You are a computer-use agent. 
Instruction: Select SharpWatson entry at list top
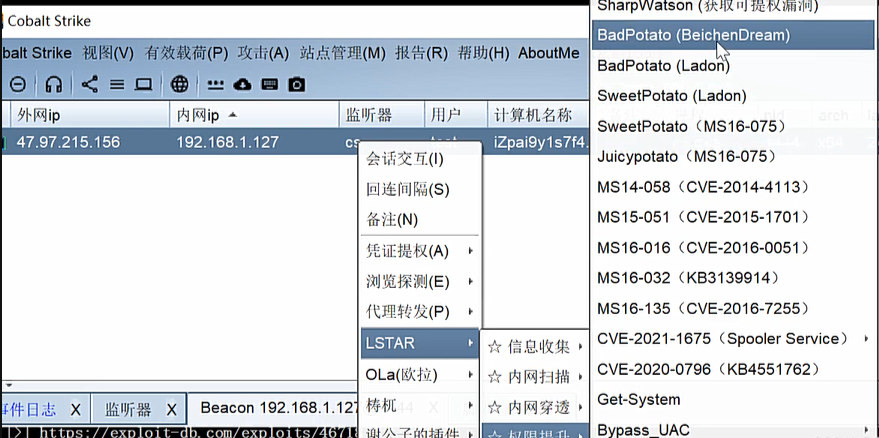click(734, 8)
